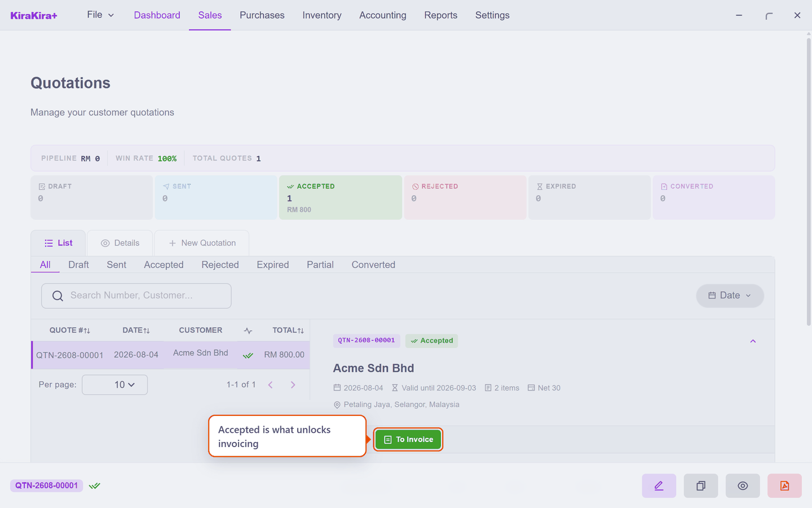Filter quotations by Accepted tab
This screenshot has width=812, height=508.
[164, 265]
